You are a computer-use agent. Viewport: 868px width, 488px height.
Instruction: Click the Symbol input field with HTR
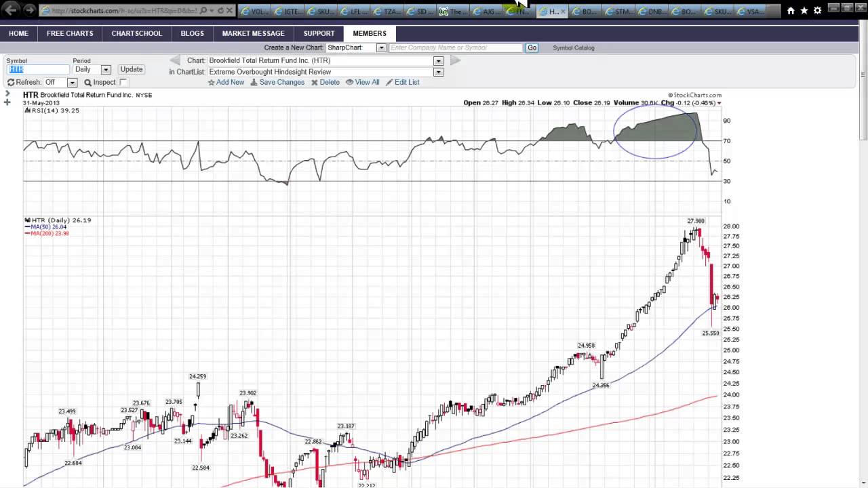point(38,69)
